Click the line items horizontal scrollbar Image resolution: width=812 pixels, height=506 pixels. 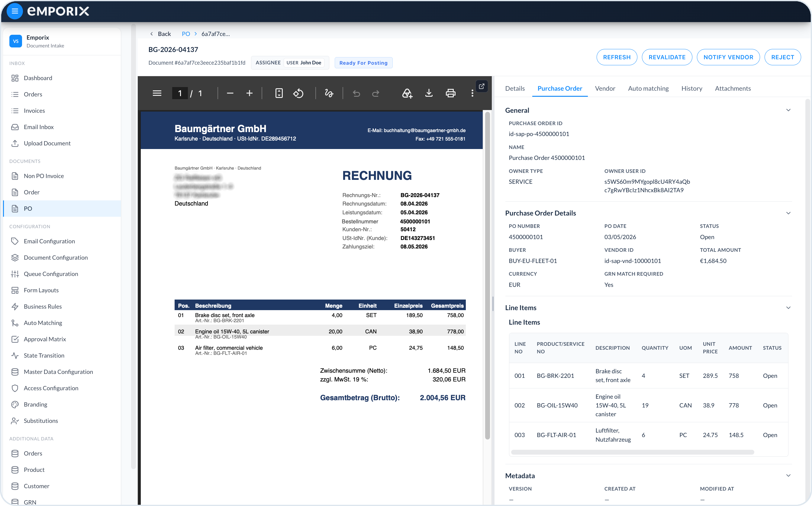632,452
